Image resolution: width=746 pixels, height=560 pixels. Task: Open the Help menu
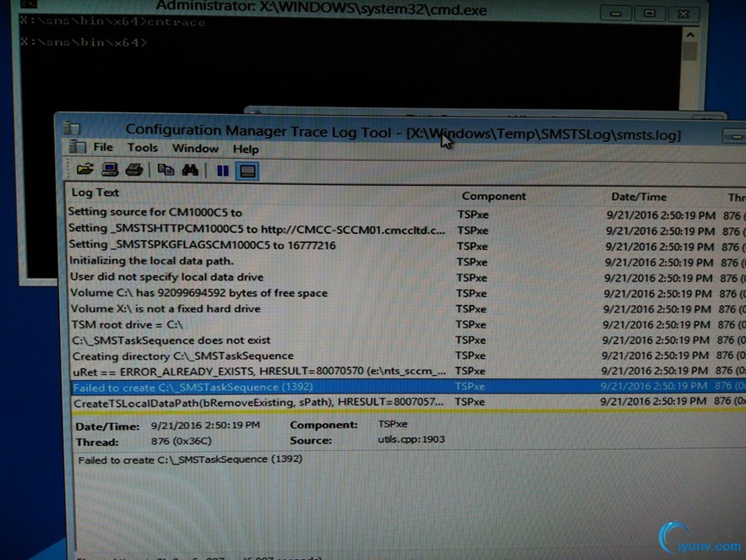coord(246,150)
